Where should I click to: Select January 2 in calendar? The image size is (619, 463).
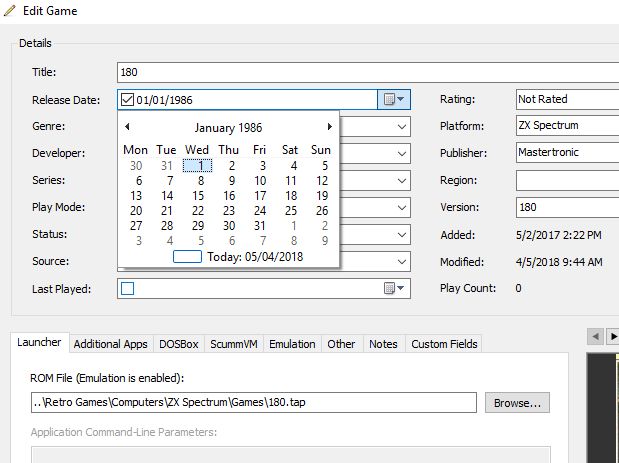[x=232, y=166]
